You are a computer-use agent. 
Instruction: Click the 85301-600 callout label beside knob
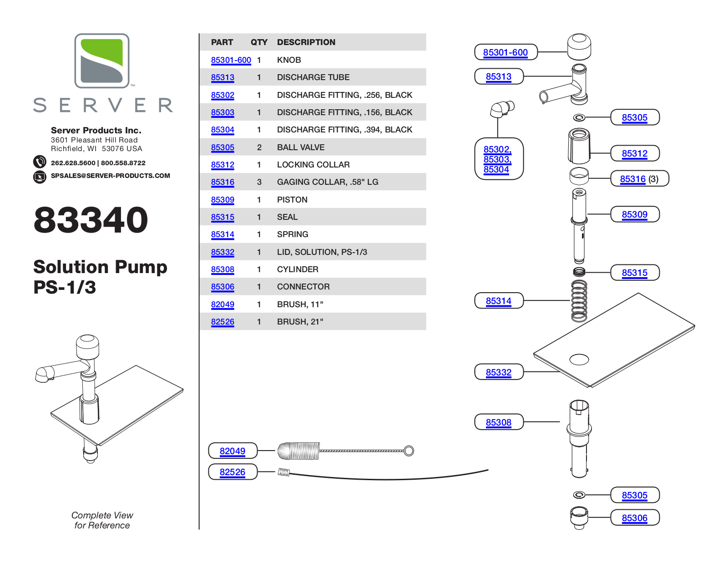pos(506,52)
